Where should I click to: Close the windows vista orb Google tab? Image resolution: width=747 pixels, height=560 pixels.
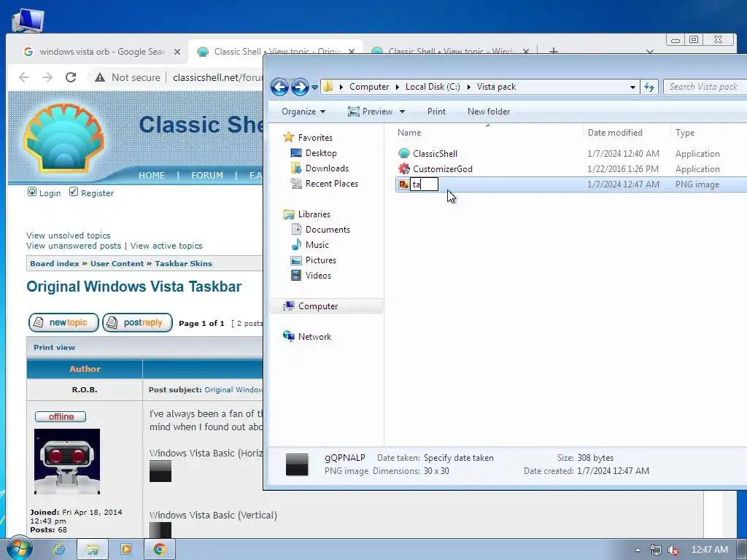(x=177, y=52)
